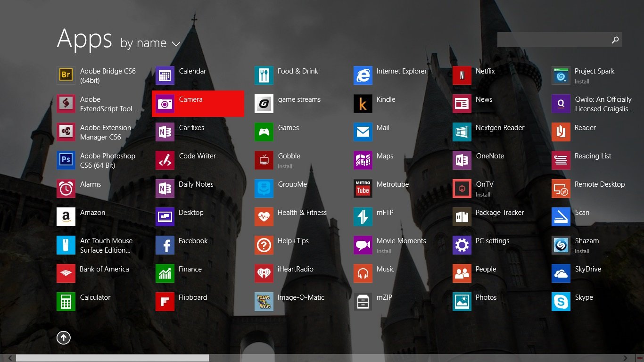Select the 'Qwilo' Craigslist app label
The height and width of the screenshot is (362, 644).
(603, 104)
